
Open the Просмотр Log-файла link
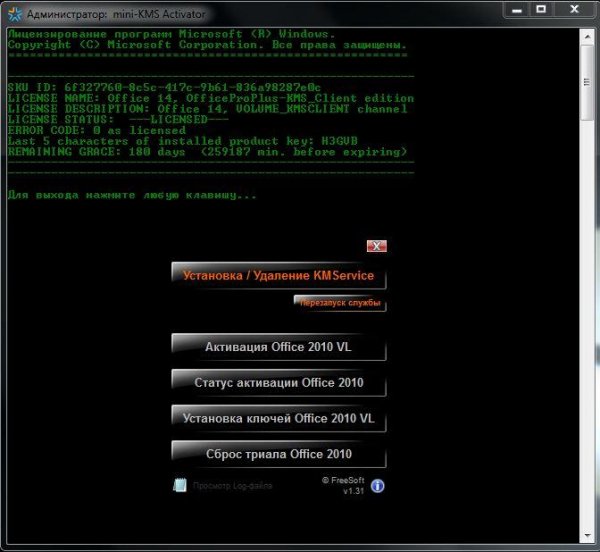232,485
